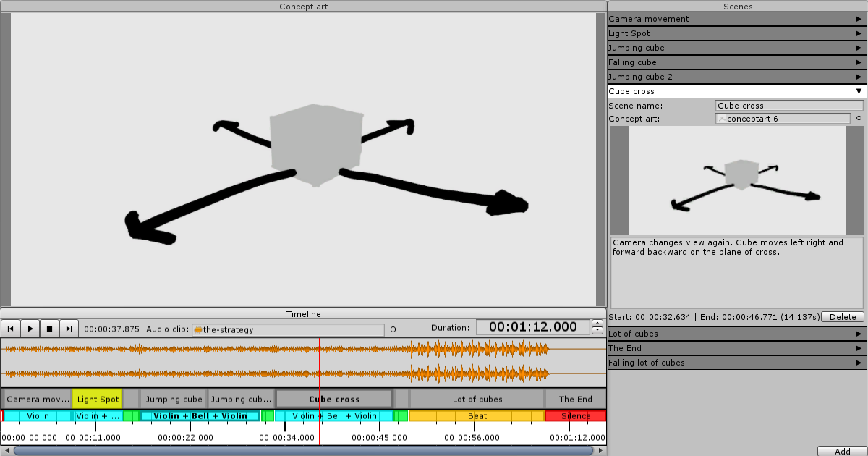Play the timeline audio
Image resolution: width=868 pixels, height=456 pixels.
[x=30, y=329]
